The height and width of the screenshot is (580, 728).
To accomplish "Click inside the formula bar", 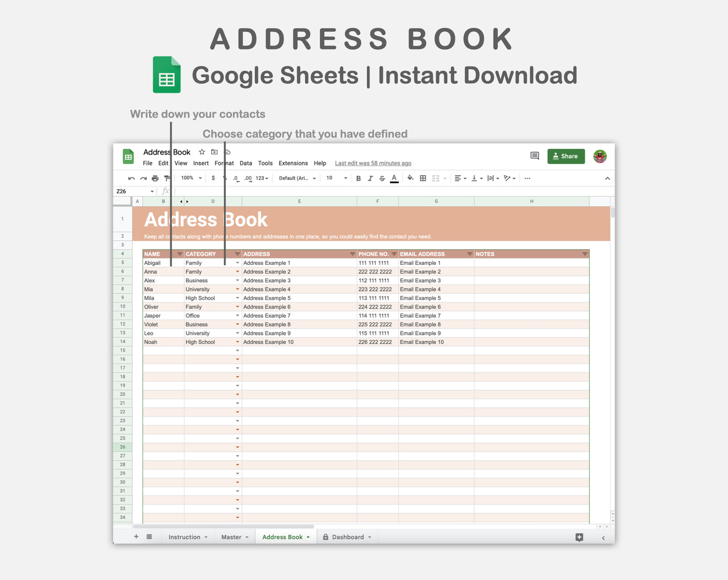I will click(x=302, y=191).
